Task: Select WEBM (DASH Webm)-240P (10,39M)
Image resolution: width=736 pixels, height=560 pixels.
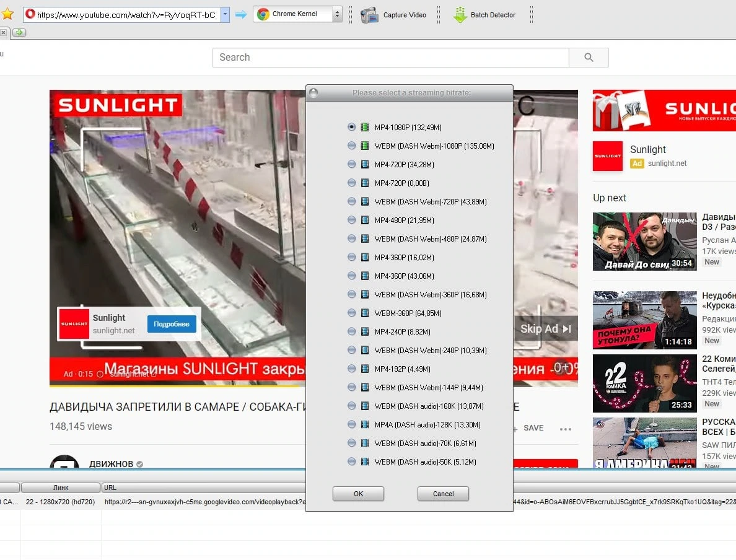Action: (351, 350)
